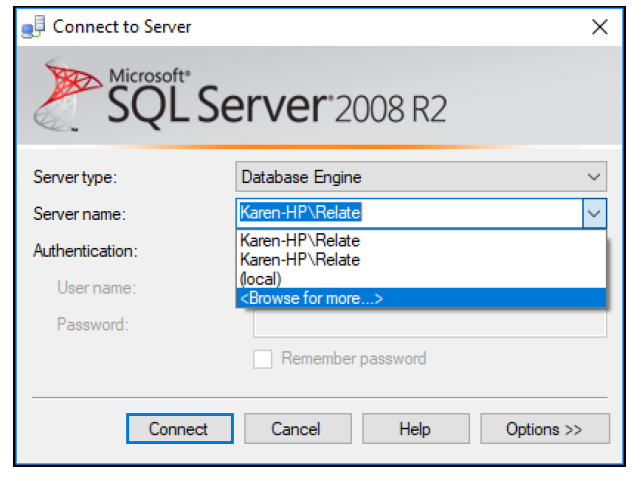Click the Password label text
The width and height of the screenshot is (644, 481).
[93, 325]
